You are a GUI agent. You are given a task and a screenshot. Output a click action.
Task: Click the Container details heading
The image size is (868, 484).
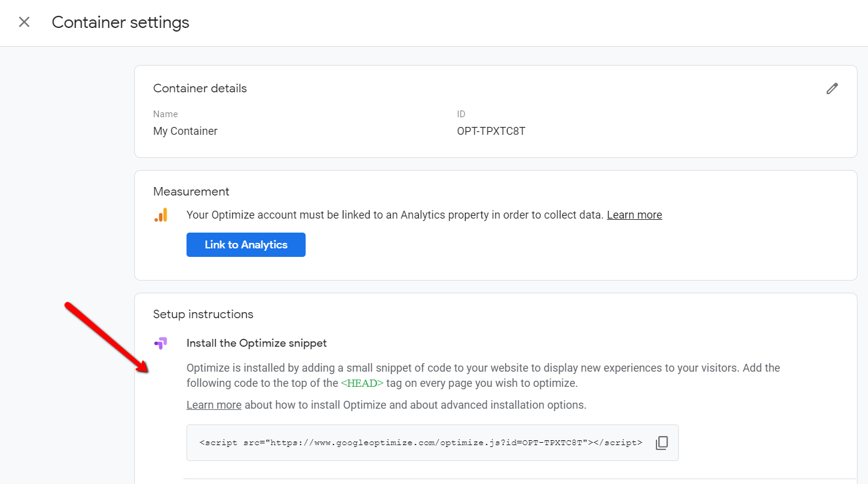pos(200,89)
